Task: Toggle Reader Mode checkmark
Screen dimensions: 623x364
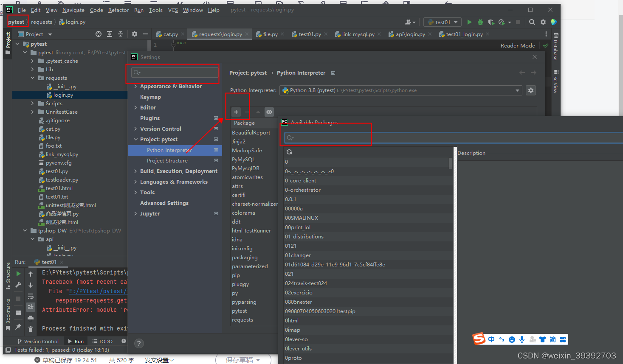Action: tap(546, 45)
